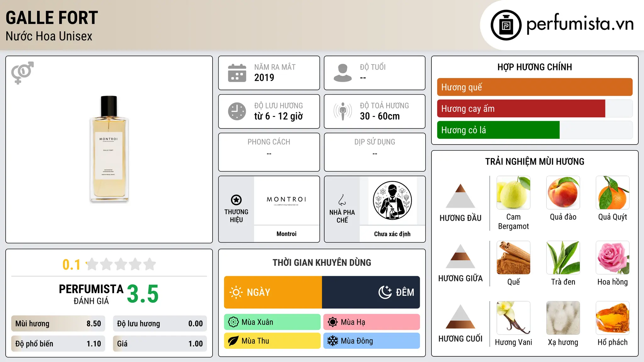Open the Quế cinnamon note image

(x=514, y=258)
